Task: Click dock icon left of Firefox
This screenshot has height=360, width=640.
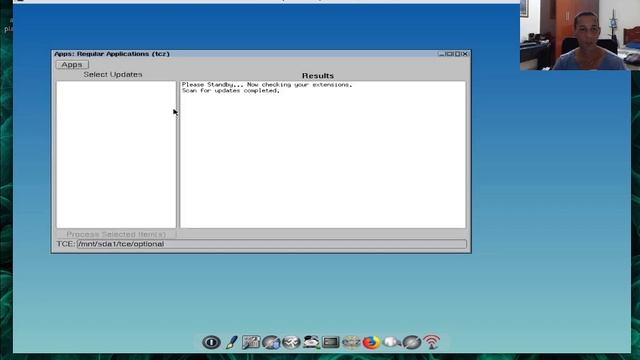Action: (351, 342)
